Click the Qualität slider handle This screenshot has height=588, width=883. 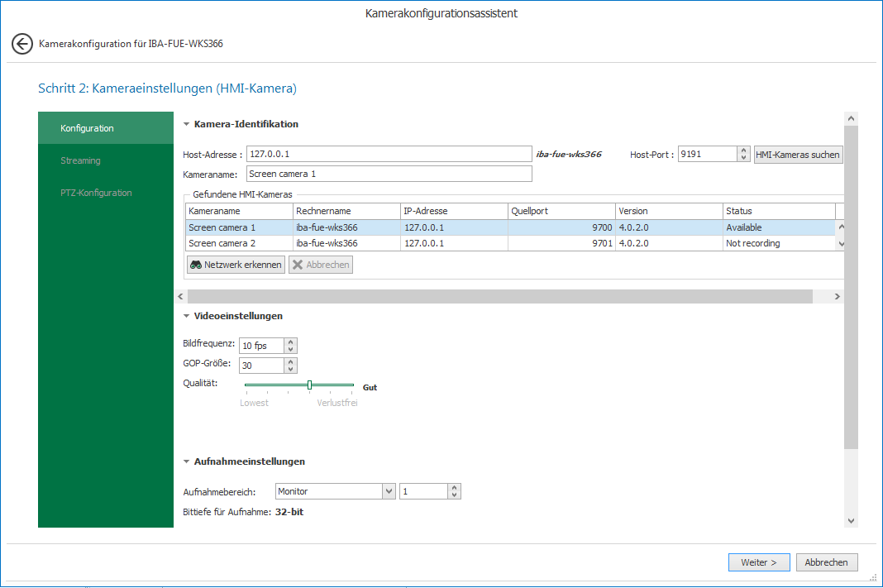(309, 385)
